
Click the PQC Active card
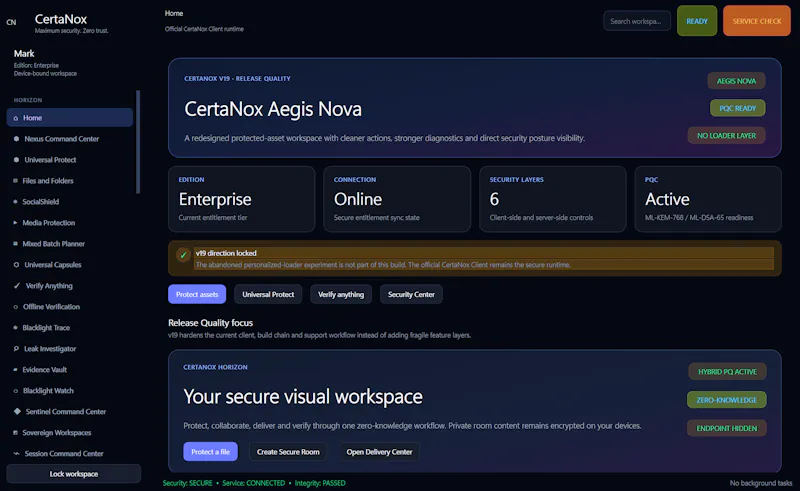[x=708, y=199]
